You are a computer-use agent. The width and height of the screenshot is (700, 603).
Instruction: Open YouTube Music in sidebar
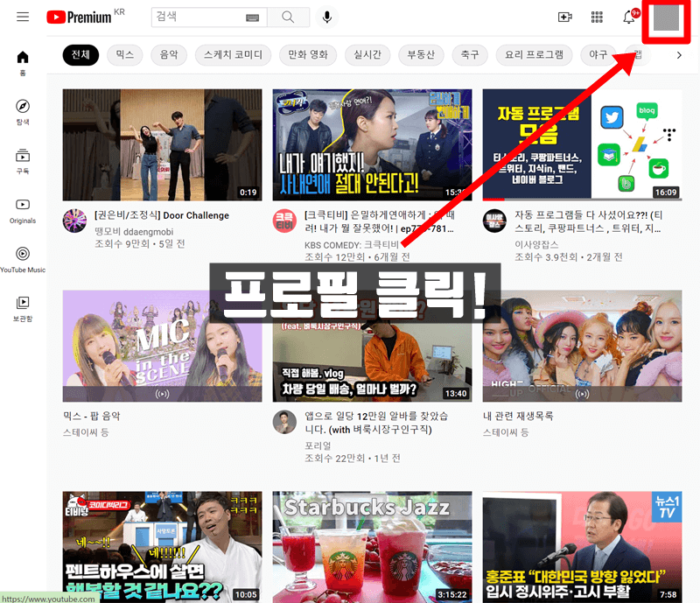tap(23, 260)
